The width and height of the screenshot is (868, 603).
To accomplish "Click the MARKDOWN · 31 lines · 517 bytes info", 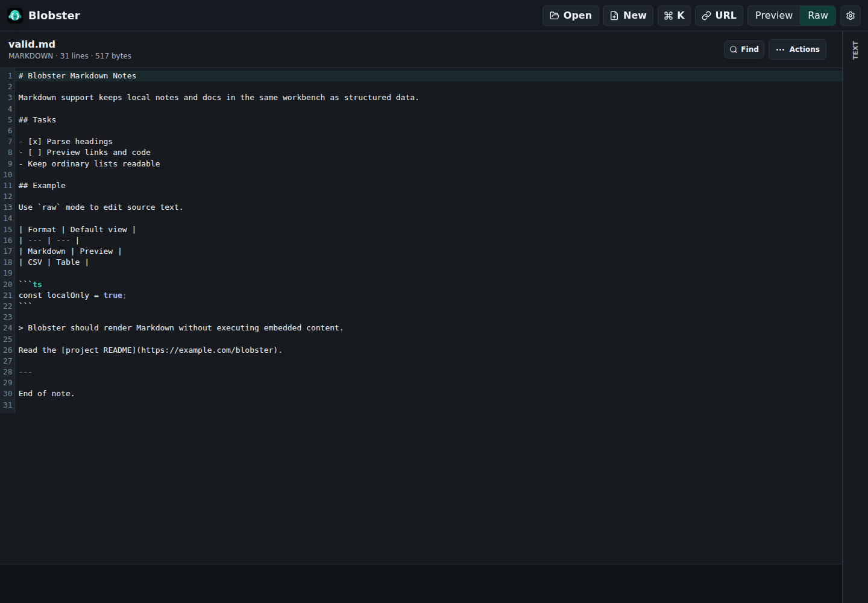I will pyautogui.click(x=70, y=56).
